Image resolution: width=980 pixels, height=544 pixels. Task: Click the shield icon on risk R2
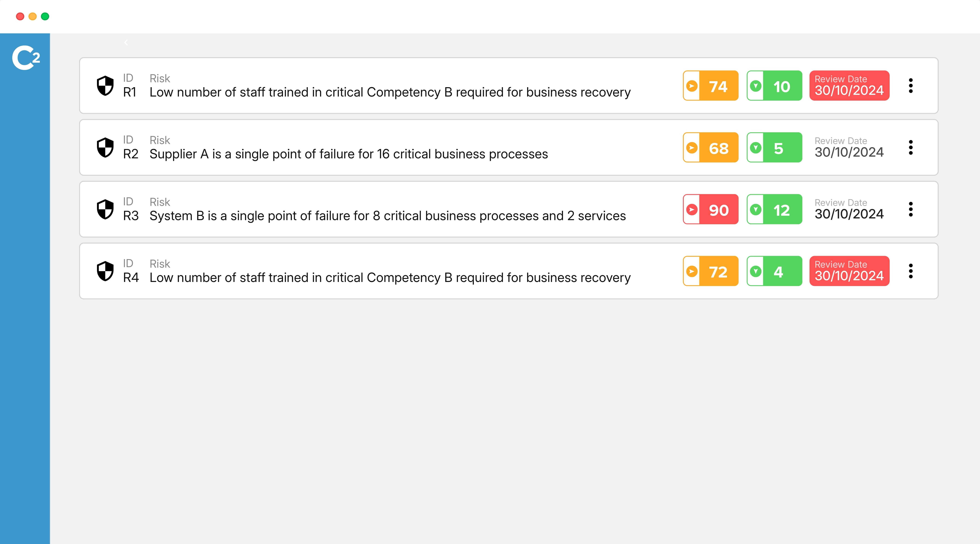[105, 148]
